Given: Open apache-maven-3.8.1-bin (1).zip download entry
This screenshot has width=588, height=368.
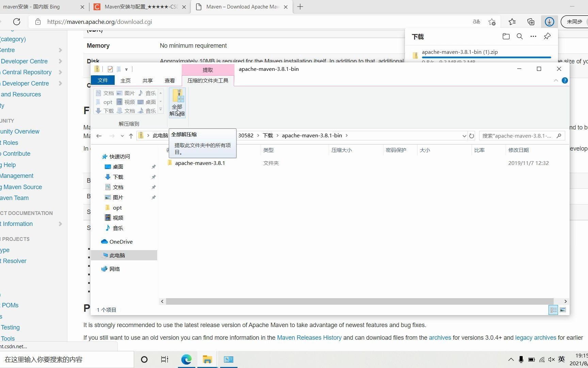Looking at the screenshot, I should coord(460,52).
